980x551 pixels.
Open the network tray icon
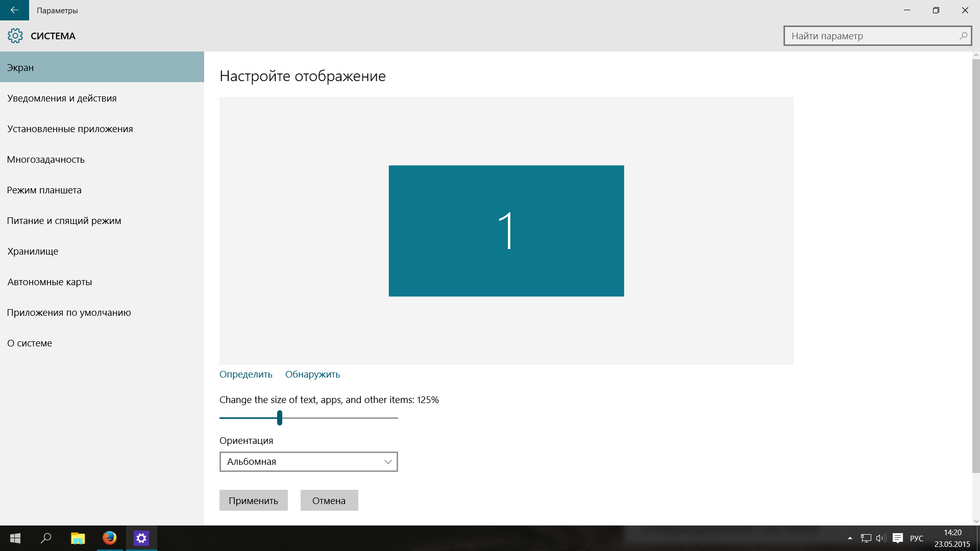866,538
